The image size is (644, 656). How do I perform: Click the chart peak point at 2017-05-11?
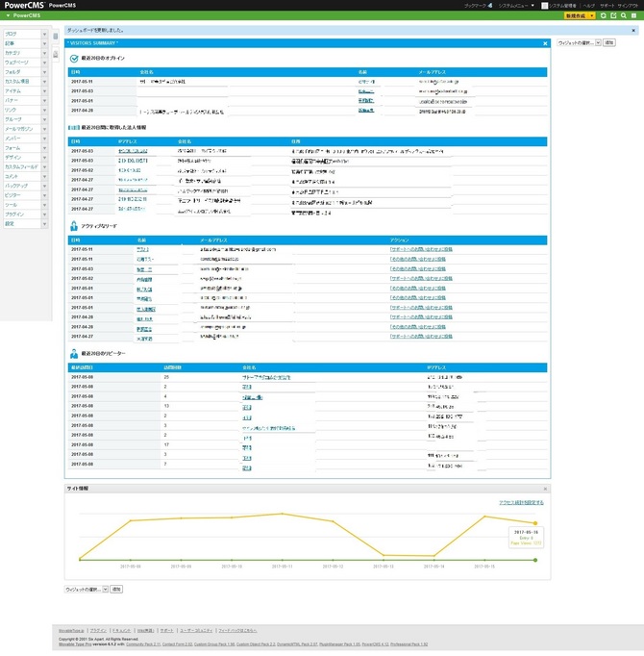pos(283,514)
